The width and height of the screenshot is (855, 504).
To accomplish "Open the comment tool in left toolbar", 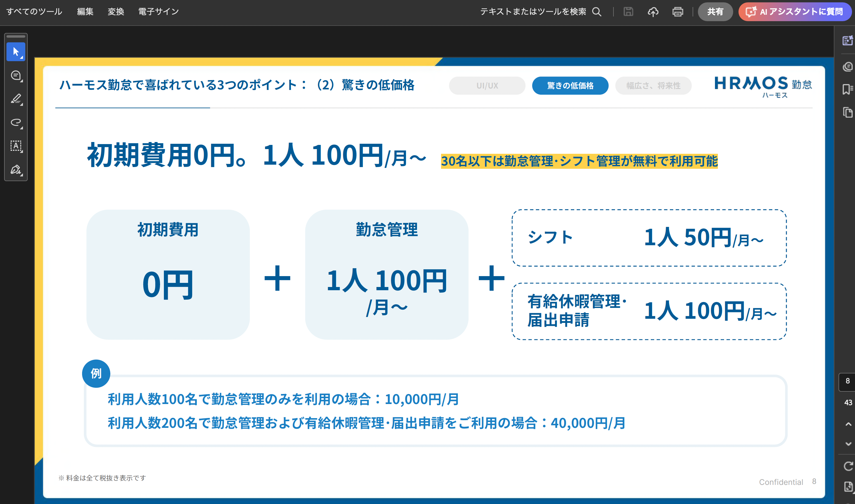I will (x=16, y=75).
